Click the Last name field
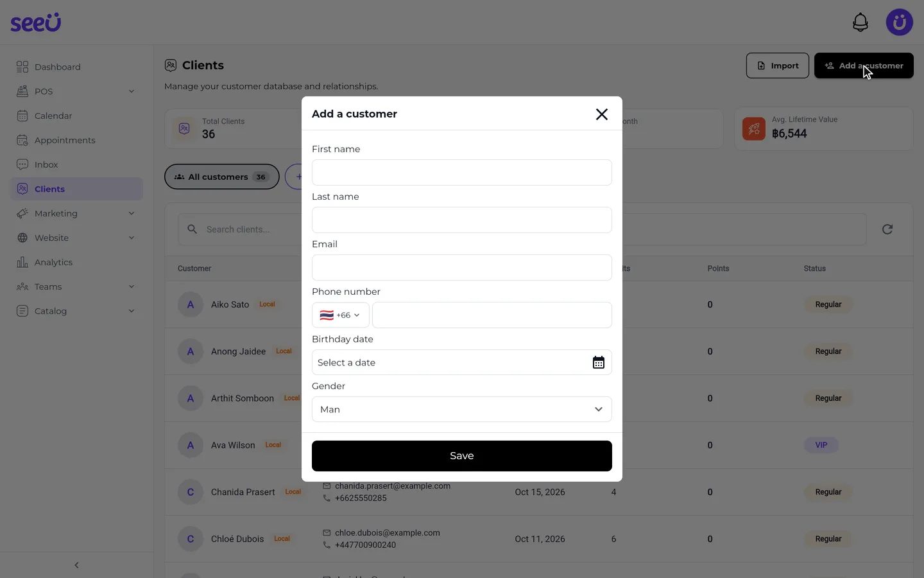The image size is (924, 578). coord(462,220)
